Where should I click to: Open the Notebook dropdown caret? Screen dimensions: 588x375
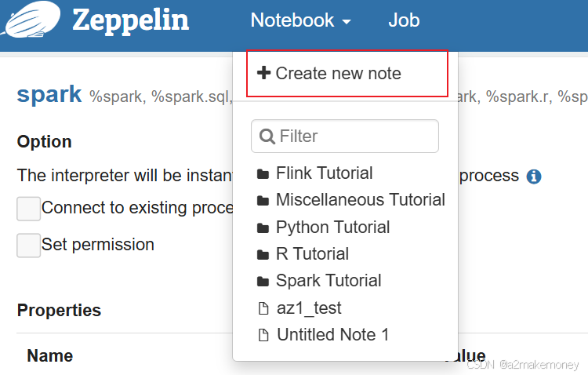[x=347, y=22]
